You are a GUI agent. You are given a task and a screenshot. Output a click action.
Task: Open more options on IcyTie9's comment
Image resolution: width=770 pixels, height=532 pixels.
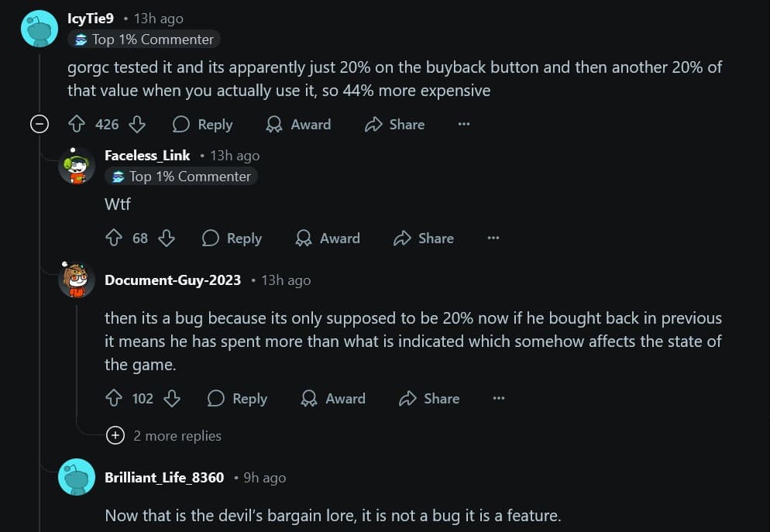click(x=463, y=124)
